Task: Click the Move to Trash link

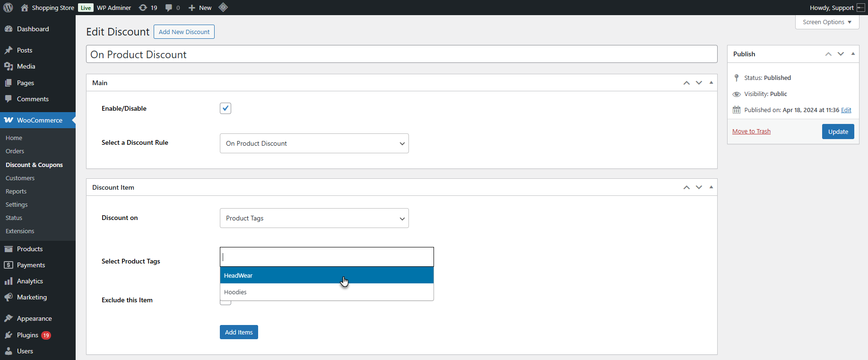Action: [x=751, y=132]
